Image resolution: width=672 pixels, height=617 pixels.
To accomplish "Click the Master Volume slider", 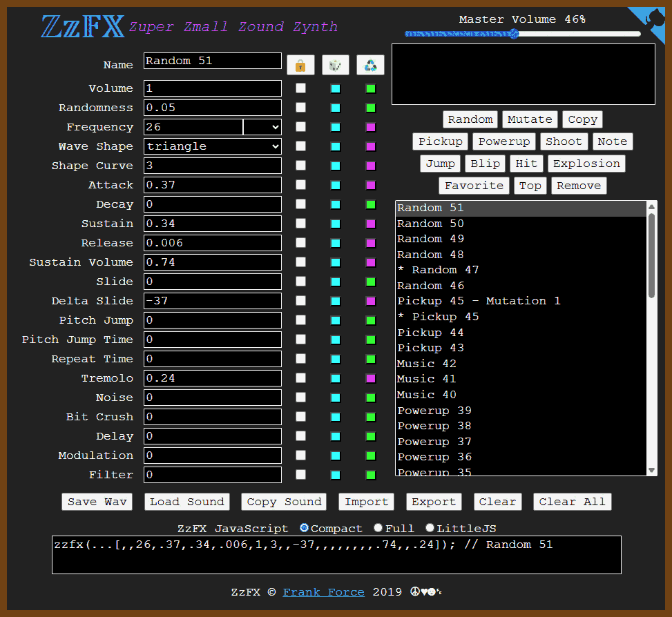I will tap(522, 34).
